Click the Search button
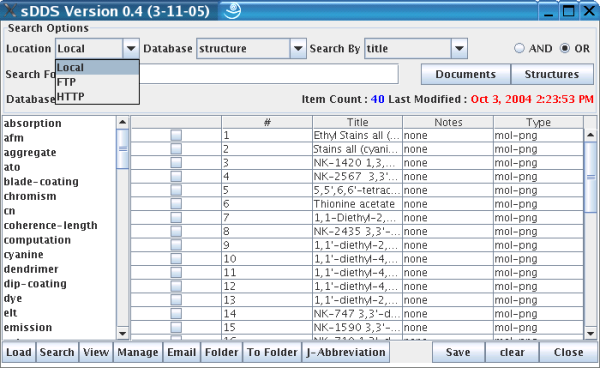Screen dimensions: 600x368 pyautogui.click(x=57, y=352)
